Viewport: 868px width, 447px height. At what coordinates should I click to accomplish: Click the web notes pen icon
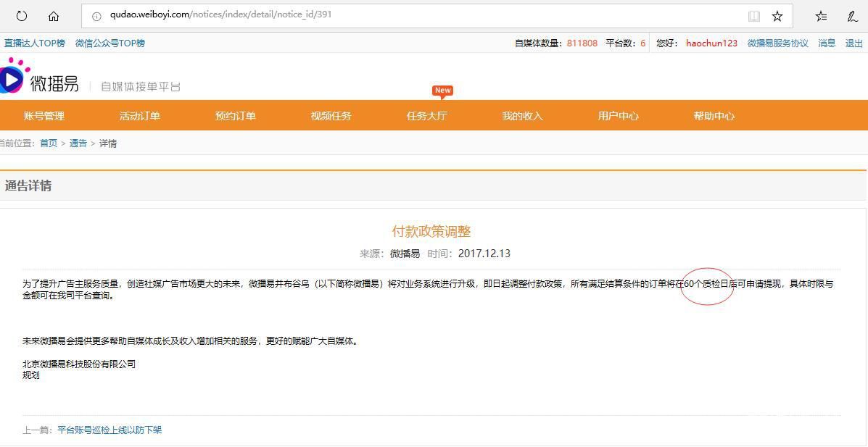tap(853, 16)
